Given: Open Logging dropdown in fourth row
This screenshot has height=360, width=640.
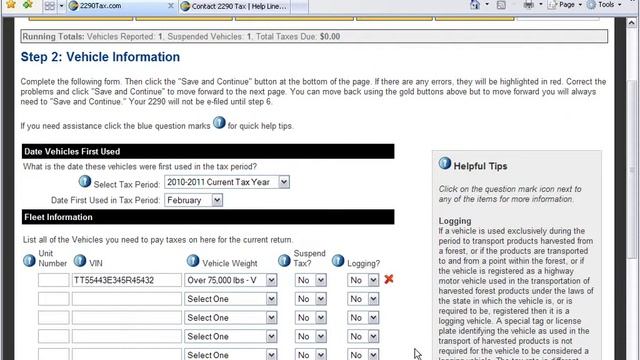Looking at the screenshot, I should 363,336.
